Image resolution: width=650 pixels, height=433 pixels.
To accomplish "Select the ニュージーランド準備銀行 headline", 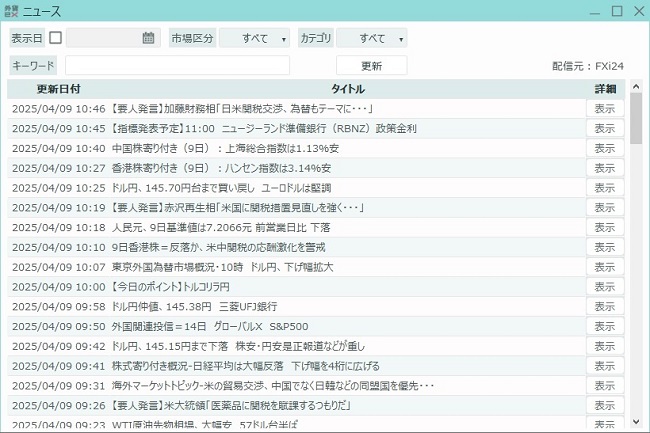I will (264, 128).
